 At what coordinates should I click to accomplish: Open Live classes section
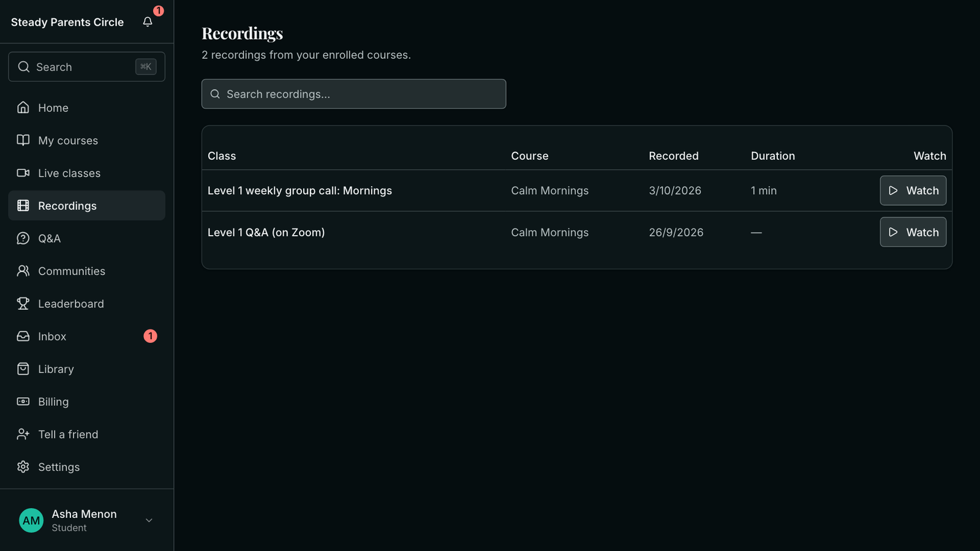click(87, 173)
